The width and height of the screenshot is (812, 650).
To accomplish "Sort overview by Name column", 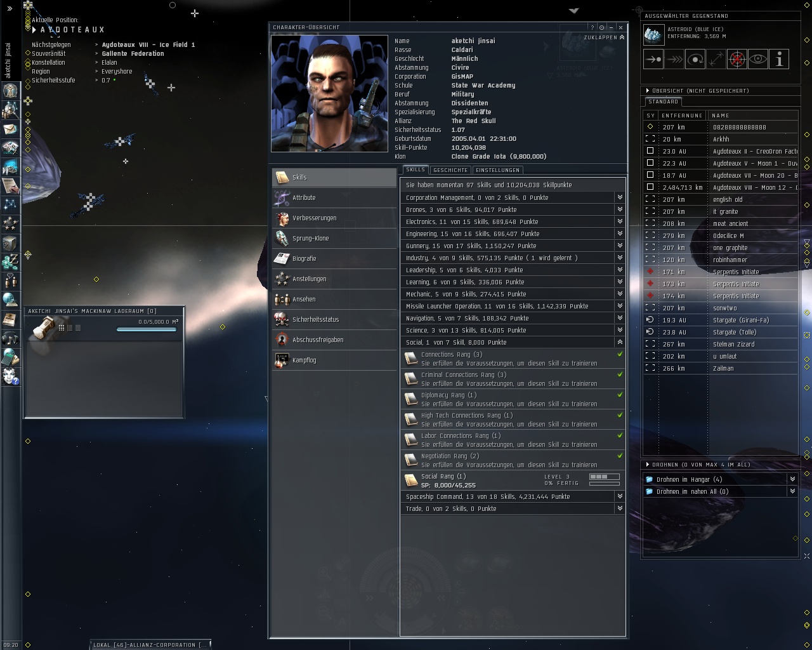I will [753, 116].
